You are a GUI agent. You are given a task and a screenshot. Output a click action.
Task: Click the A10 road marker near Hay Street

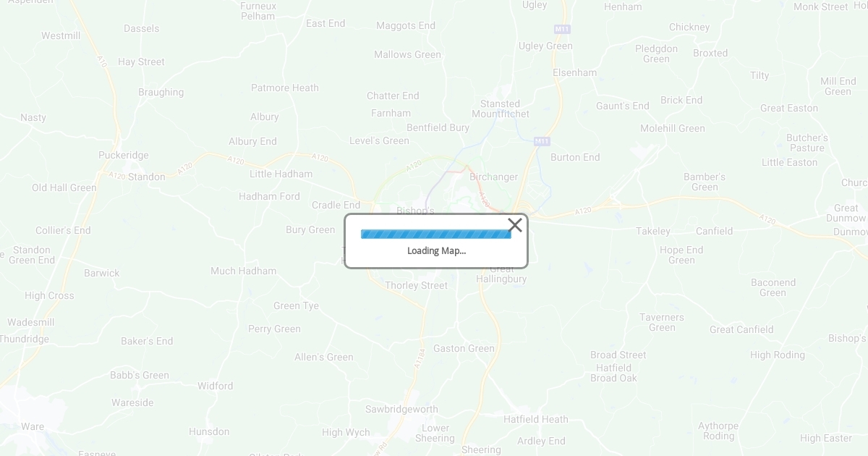click(x=102, y=63)
